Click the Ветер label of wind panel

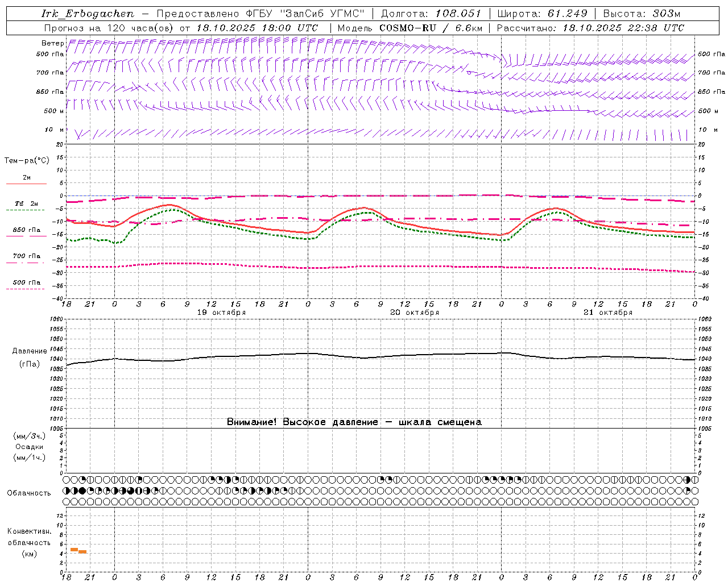click(52, 43)
